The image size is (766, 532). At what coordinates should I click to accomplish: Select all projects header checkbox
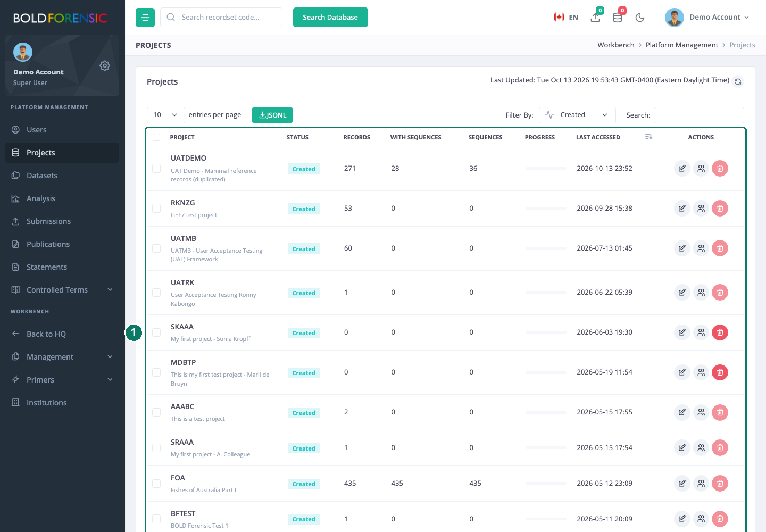(x=156, y=137)
